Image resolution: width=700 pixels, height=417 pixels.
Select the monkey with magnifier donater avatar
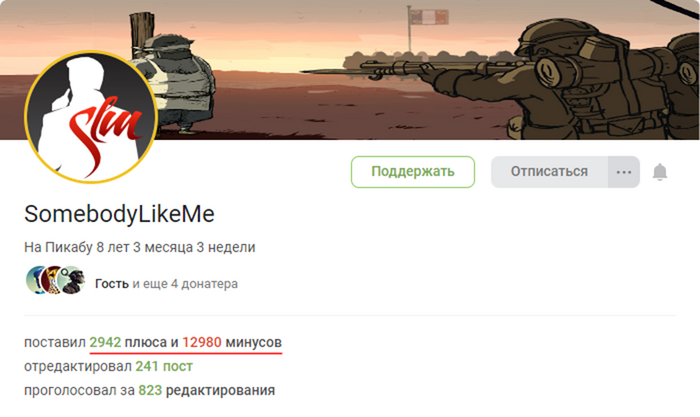71,280
